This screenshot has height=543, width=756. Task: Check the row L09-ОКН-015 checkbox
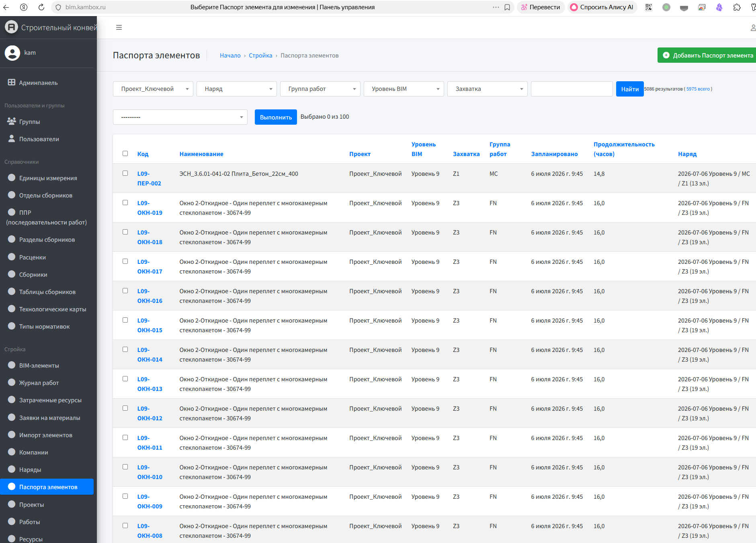(x=125, y=320)
